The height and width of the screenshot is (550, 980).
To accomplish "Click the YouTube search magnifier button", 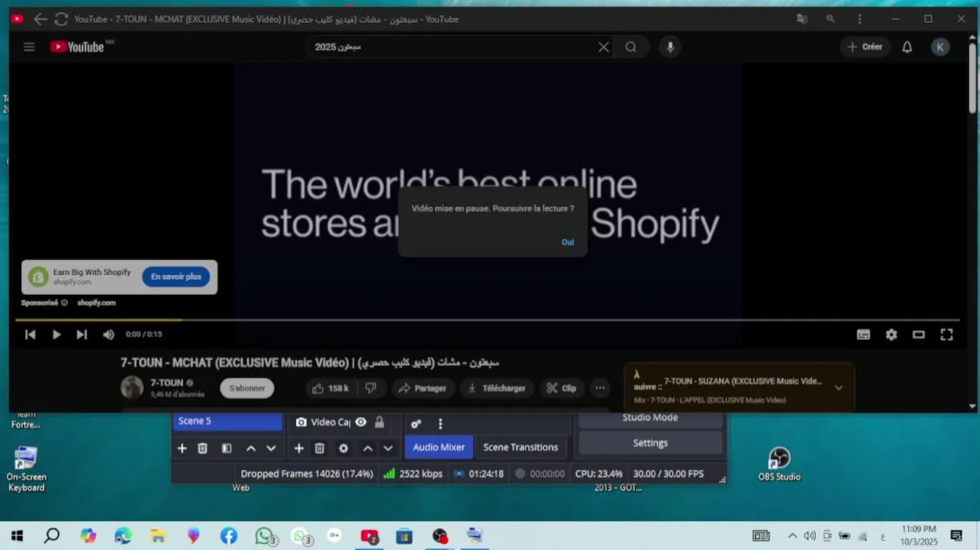I will pos(630,47).
